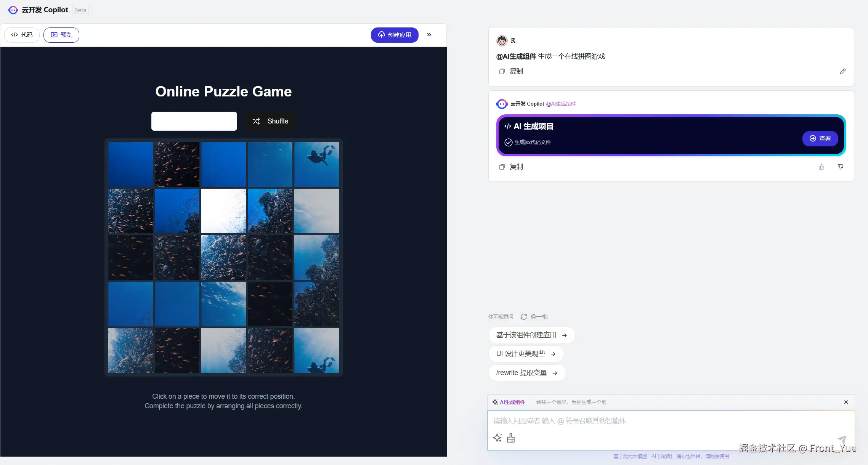Select suggestion 基于该组件创建应用
This screenshot has width=868, height=465.
tap(531, 335)
